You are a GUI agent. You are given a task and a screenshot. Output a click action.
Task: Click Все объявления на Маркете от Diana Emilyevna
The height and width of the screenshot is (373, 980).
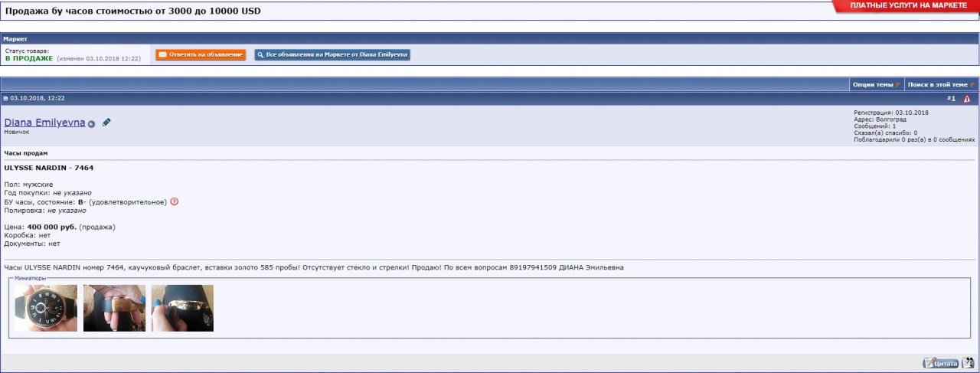click(332, 55)
